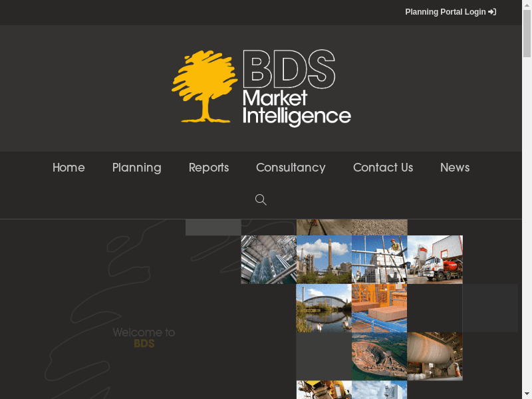Select the large rotary kiln image
This screenshot has width=532, height=399.
click(435, 356)
